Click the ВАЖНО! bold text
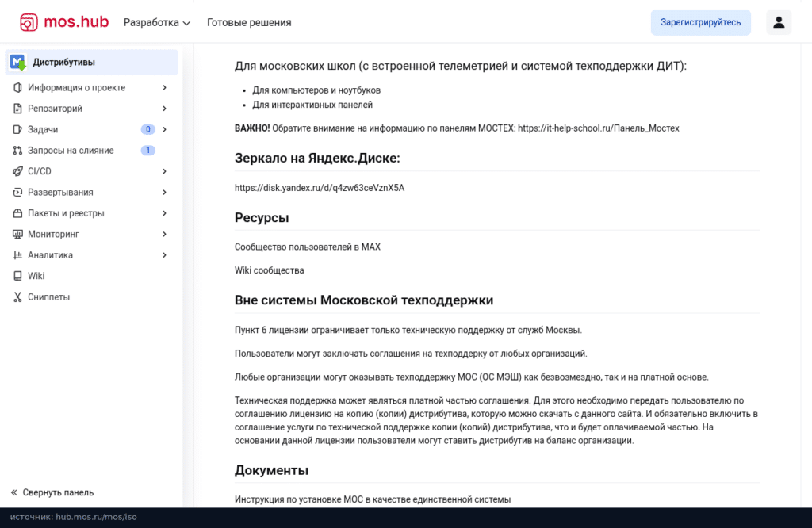This screenshot has height=528, width=812. pyautogui.click(x=252, y=128)
